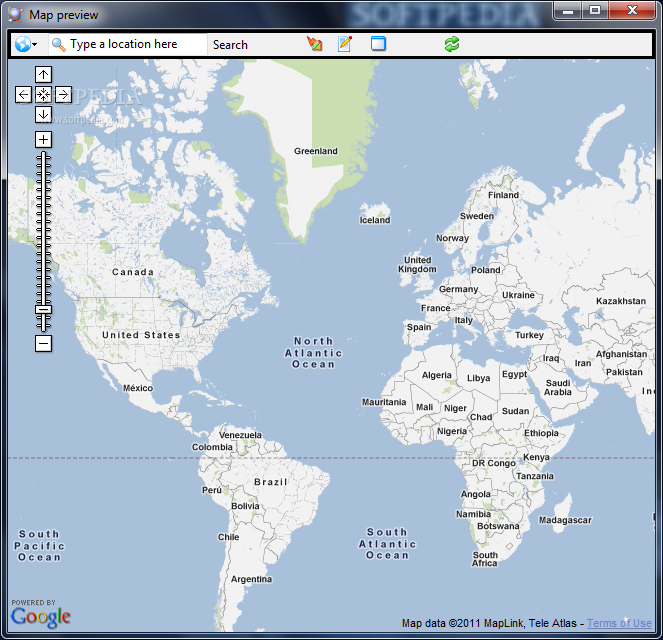The width and height of the screenshot is (663, 640).
Task: Click the South Africa label
Action: click(x=485, y=559)
